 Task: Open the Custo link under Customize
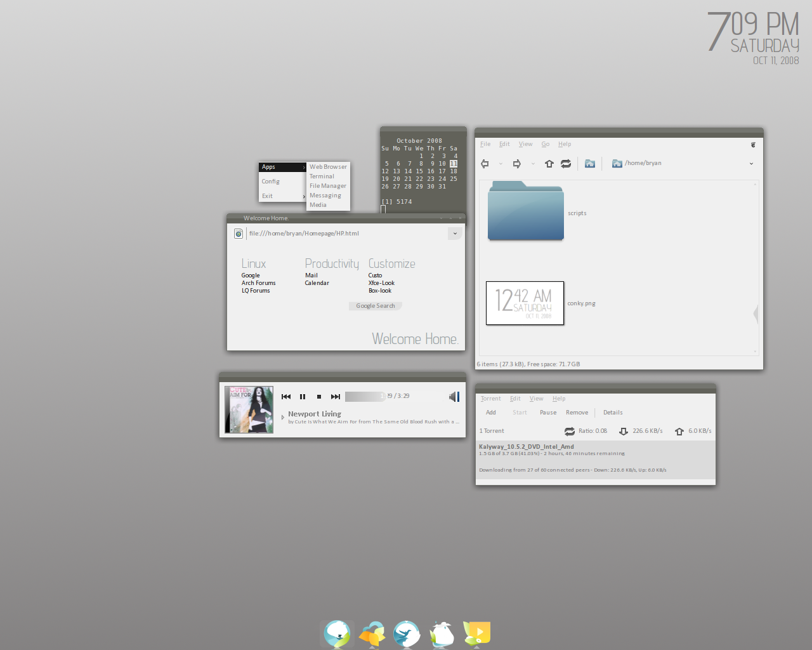pyautogui.click(x=376, y=275)
